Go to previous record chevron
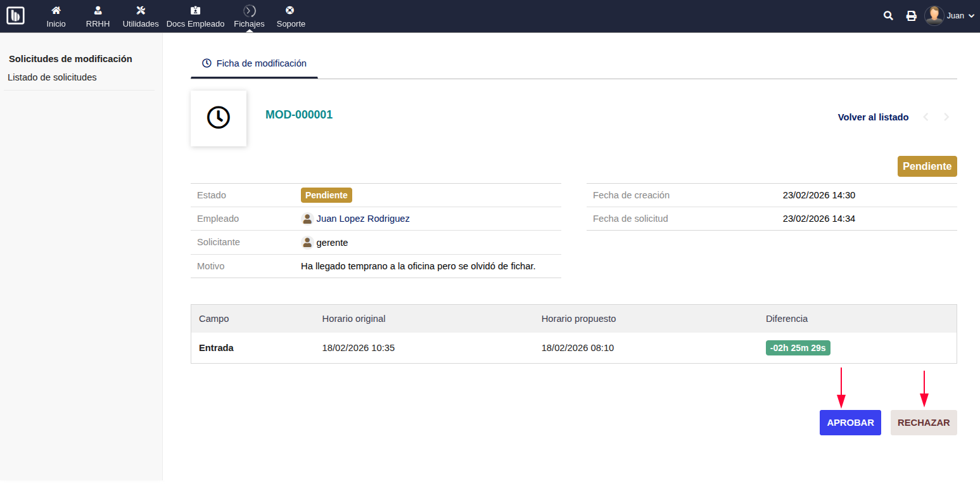 click(926, 117)
